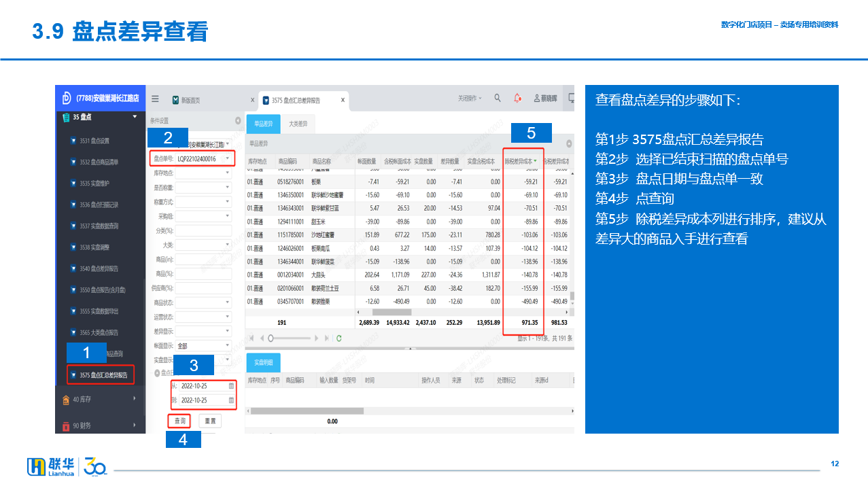The image size is (868, 488).
Task: Open the 采购组 dropdown
Action: coord(227,216)
